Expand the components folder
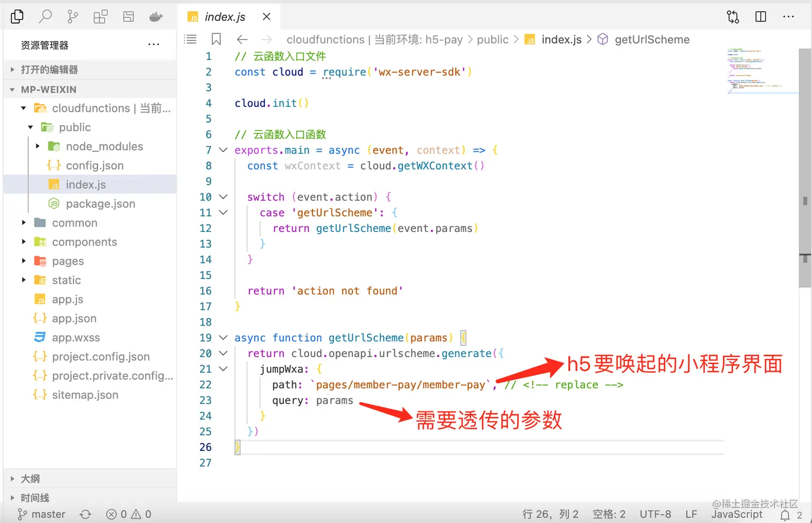 click(24, 242)
